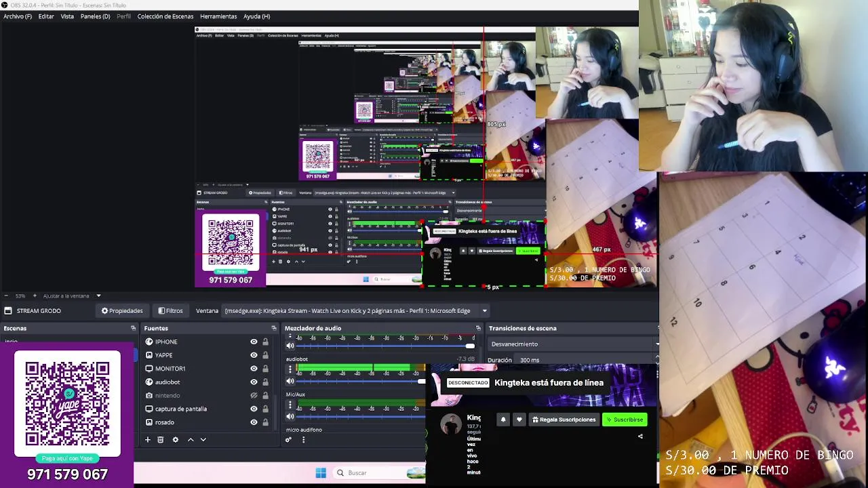Screen dimensions: 868x488
Task: Open the Colección de Escenas menu
Action: pos(165,16)
